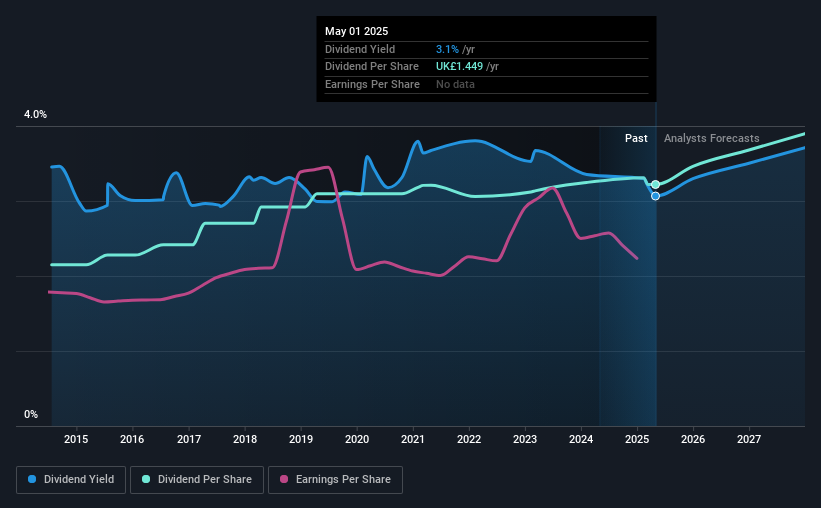Click the 2019 x-axis label

click(x=301, y=439)
